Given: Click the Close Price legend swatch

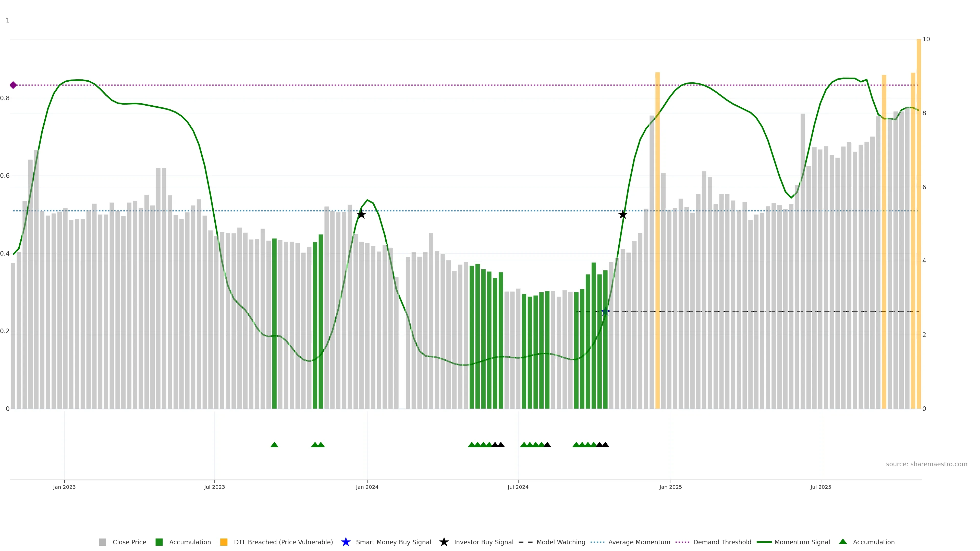Looking at the screenshot, I should [102, 542].
